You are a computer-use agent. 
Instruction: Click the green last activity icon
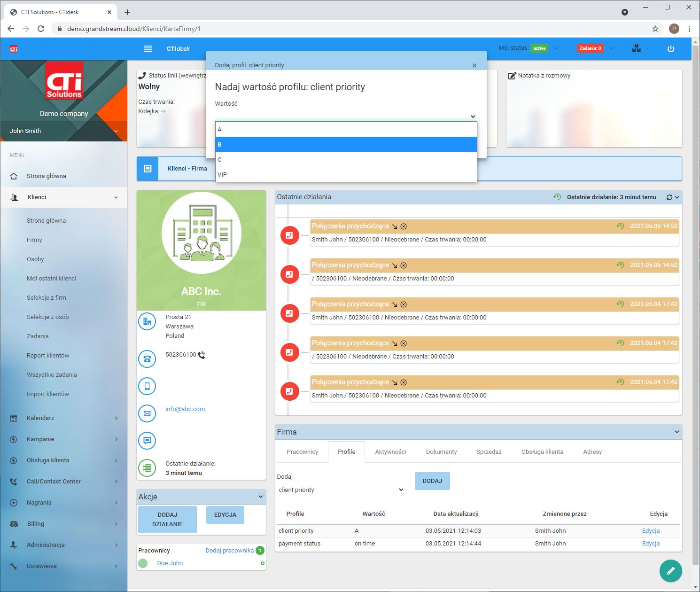click(x=147, y=468)
